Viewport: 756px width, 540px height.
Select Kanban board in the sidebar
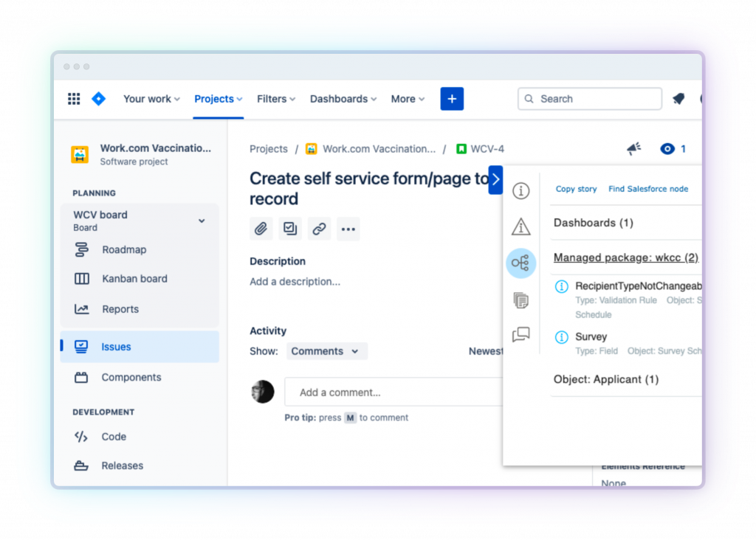134,279
